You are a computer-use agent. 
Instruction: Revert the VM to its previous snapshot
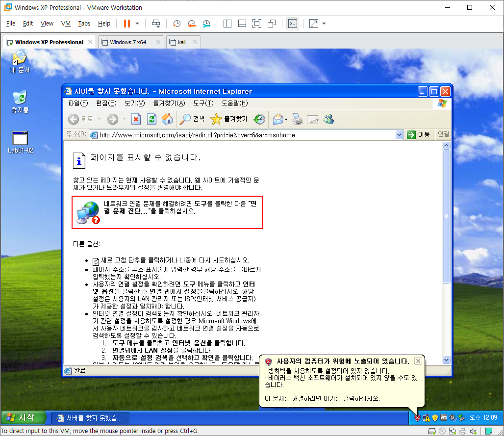(x=192, y=24)
